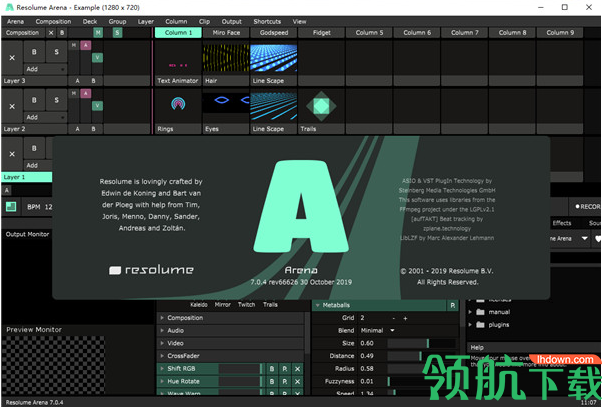Expand the Video section
This screenshot has width=602, height=407.
tap(162, 343)
